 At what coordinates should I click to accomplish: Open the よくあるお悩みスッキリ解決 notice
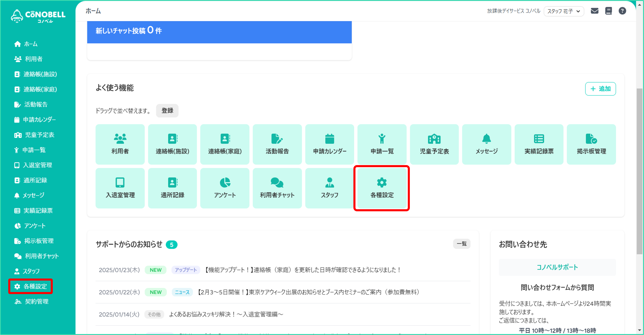click(226, 314)
